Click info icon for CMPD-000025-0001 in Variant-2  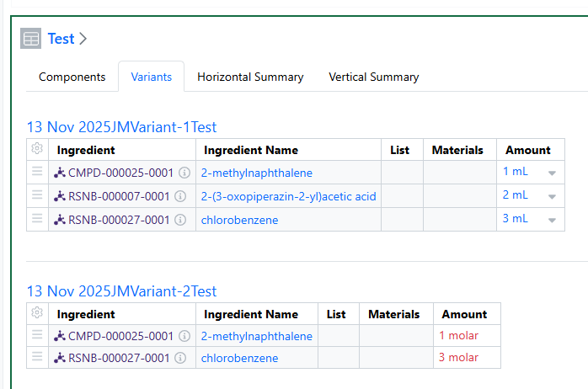pos(184,336)
